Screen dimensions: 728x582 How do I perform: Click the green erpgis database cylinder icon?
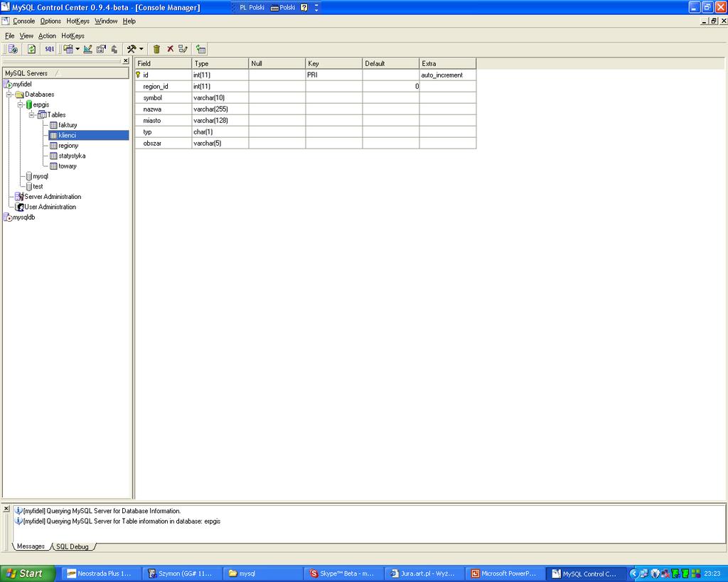click(28, 105)
